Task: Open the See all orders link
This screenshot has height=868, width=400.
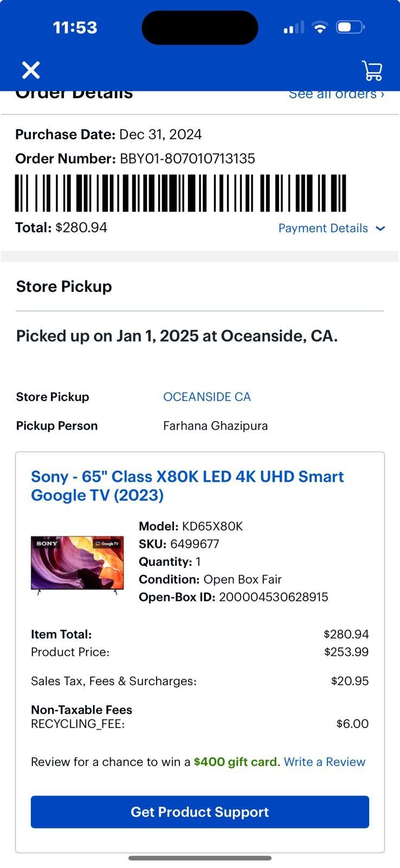Action: tap(336, 94)
